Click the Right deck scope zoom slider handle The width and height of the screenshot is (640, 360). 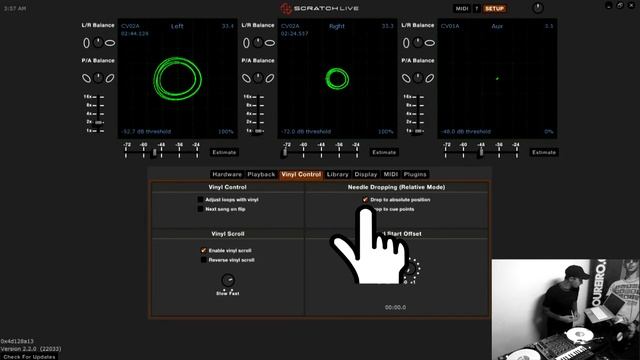[x=259, y=131]
